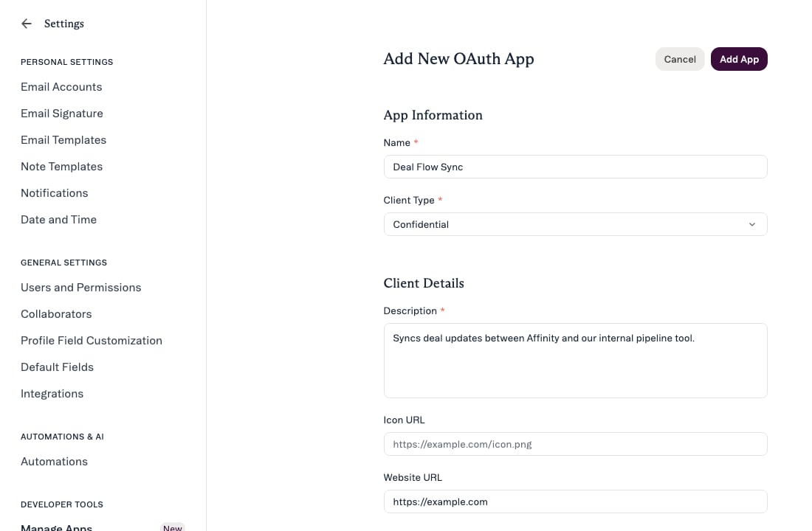Click the back arrow next to Settings

coord(27,24)
